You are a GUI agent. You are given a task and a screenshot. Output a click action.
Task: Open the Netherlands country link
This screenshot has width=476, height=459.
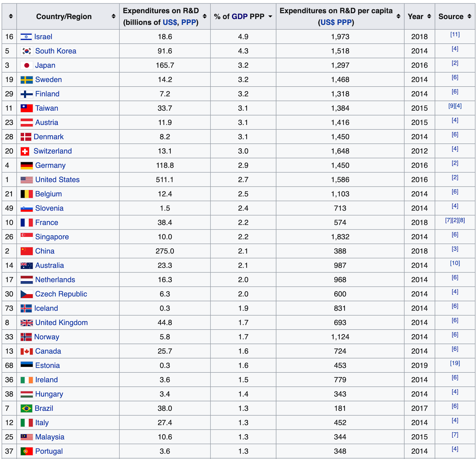[55, 280]
